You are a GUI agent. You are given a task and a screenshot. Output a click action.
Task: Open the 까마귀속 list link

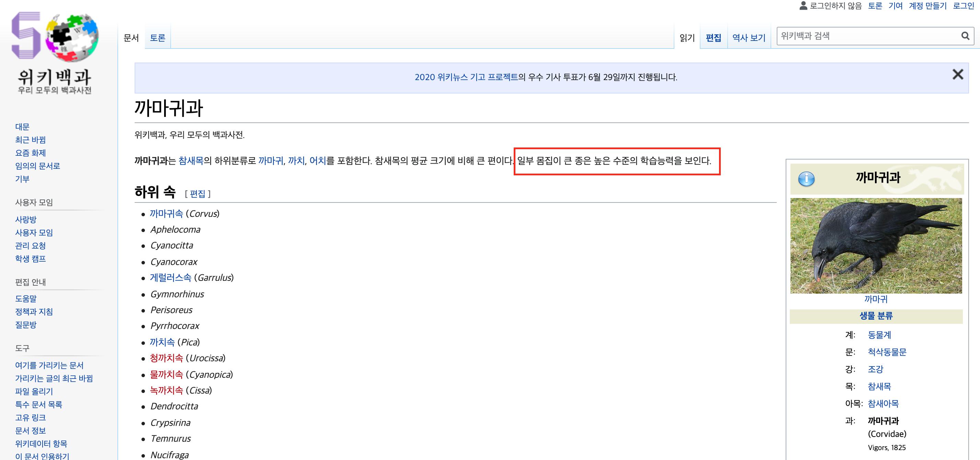point(166,213)
